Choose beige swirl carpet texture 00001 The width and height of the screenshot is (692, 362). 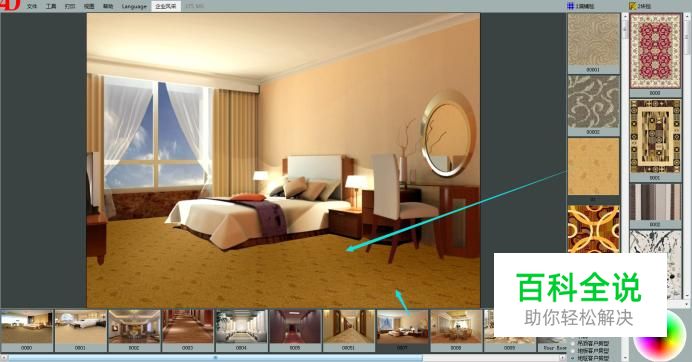pos(594,43)
